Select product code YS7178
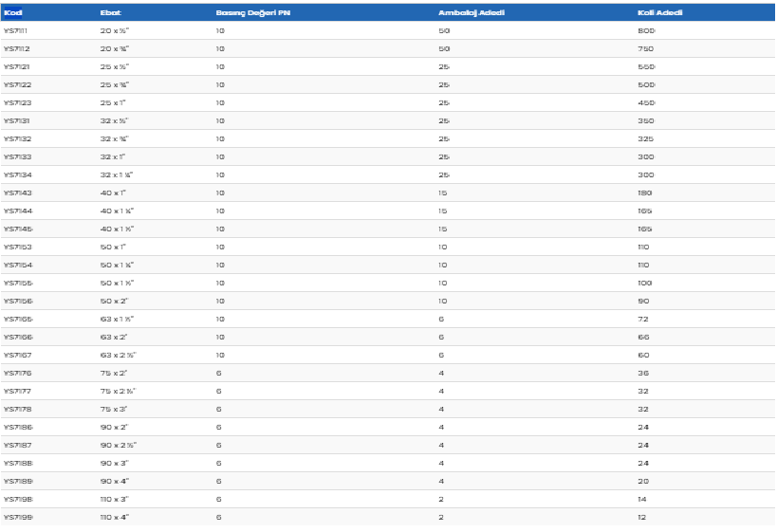The height and width of the screenshot is (532, 777). pos(17,409)
